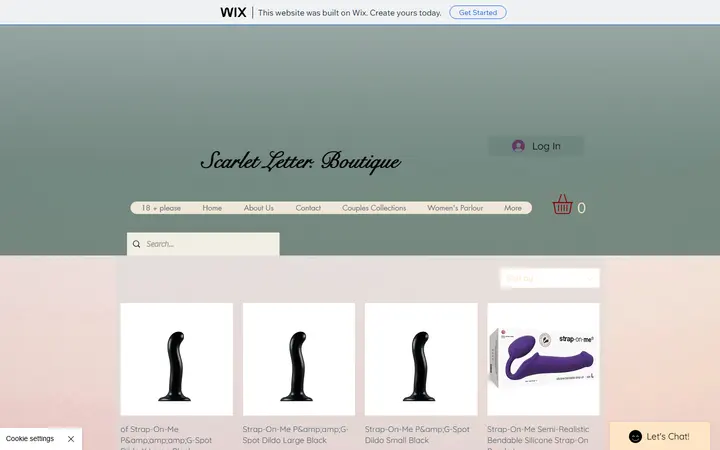Open the Dildo Small Black product link
Viewport: 720px width, 450px height.
point(417,434)
